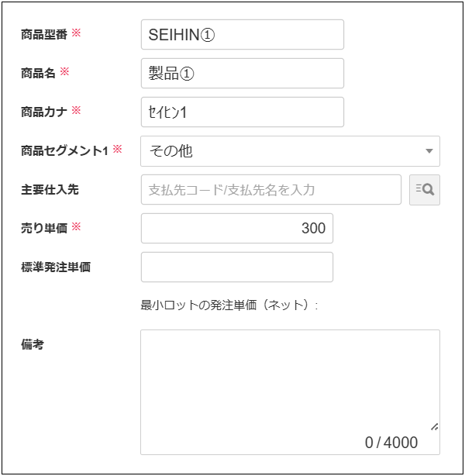Focus the 主要仕入先 supplier code input

[x=270, y=190]
